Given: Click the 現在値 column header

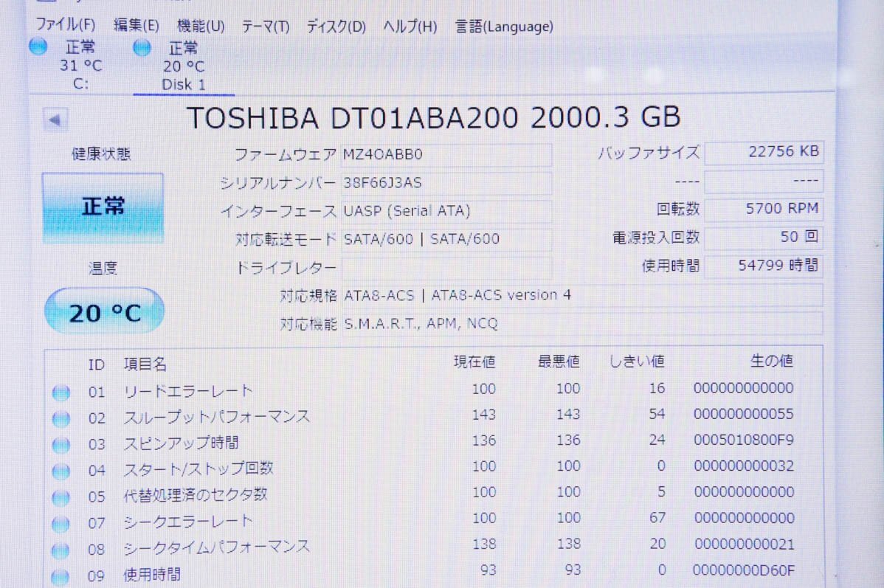Looking at the screenshot, I should click(474, 362).
